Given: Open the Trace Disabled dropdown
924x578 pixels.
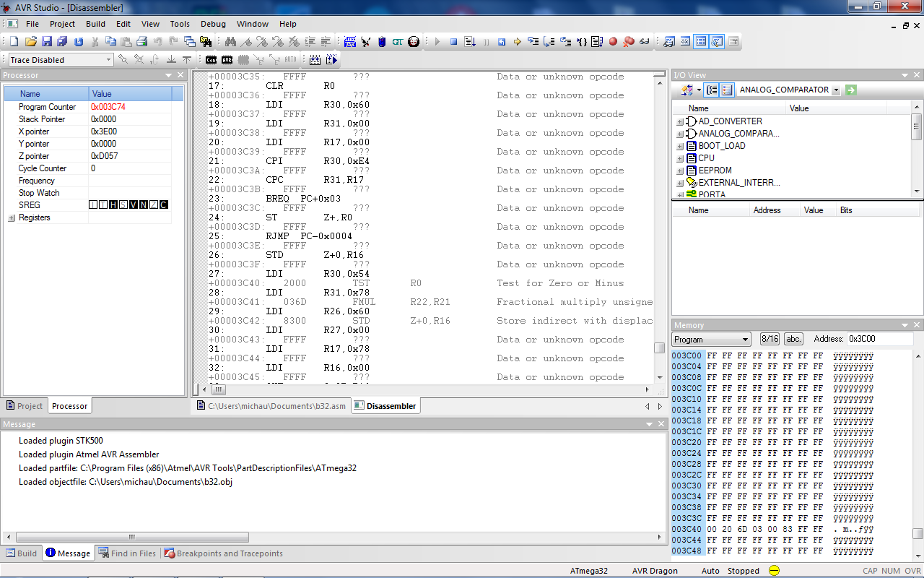Looking at the screenshot, I should pyautogui.click(x=109, y=60).
